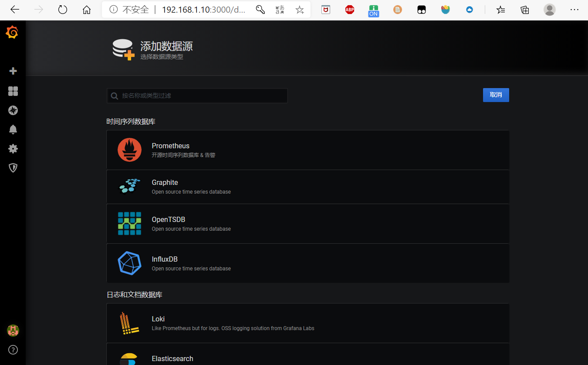Open the ABP ad blocker extension
The width and height of the screenshot is (588, 365).
[x=350, y=10]
